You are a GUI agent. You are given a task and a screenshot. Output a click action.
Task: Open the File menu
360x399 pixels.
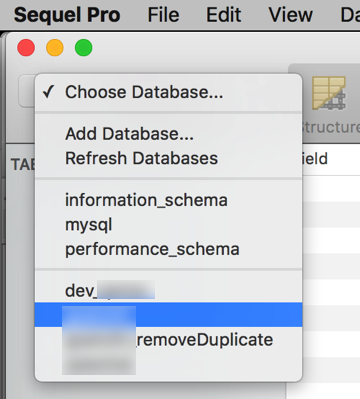click(163, 15)
